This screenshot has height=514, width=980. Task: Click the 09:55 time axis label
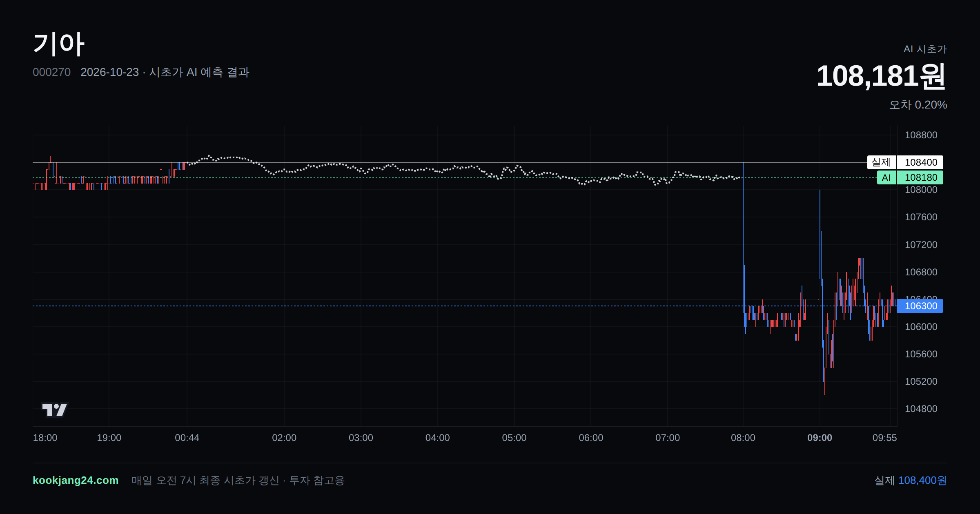884,438
